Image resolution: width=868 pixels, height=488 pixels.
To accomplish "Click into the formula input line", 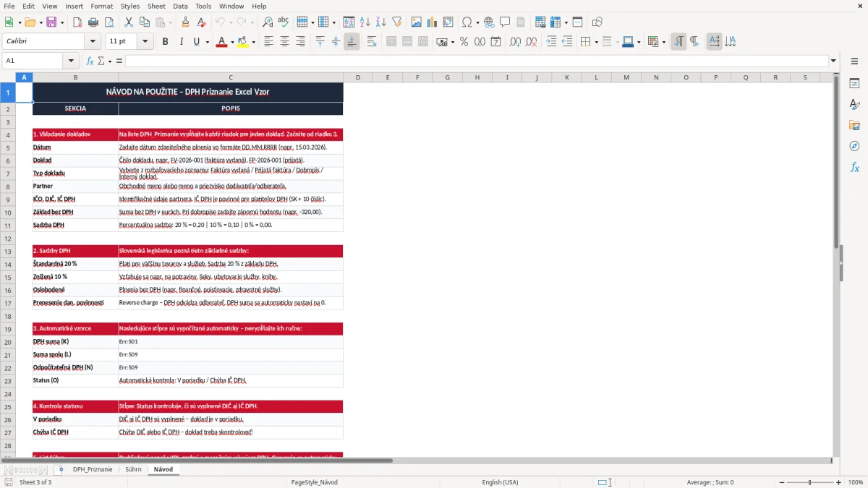I will pos(477,61).
